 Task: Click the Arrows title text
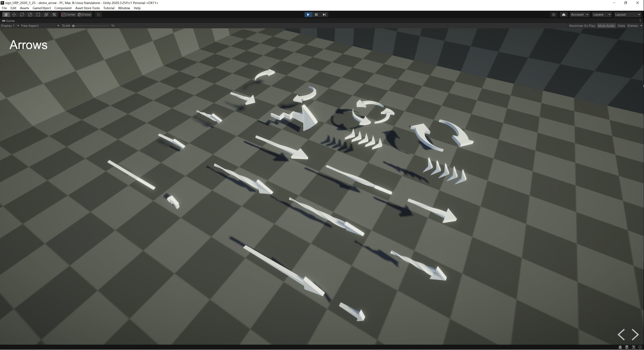tap(28, 45)
